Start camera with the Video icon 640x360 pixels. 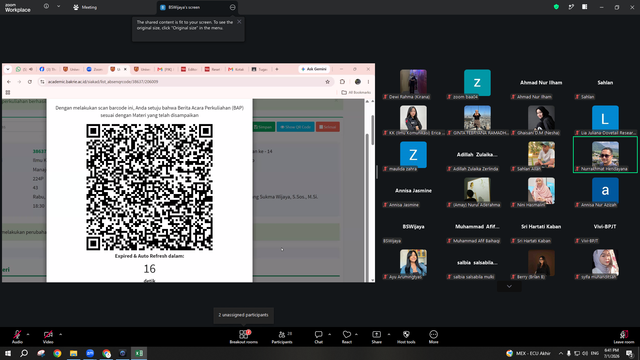click(x=48, y=334)
